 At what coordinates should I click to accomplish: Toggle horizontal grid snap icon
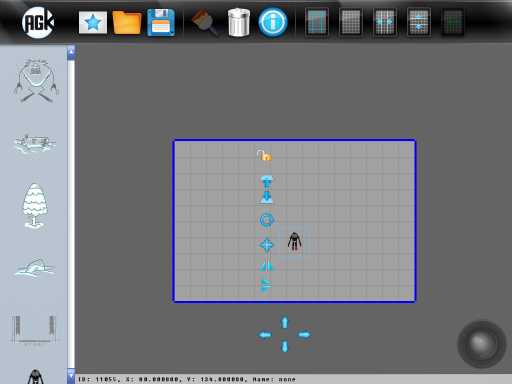pos(385,22)
